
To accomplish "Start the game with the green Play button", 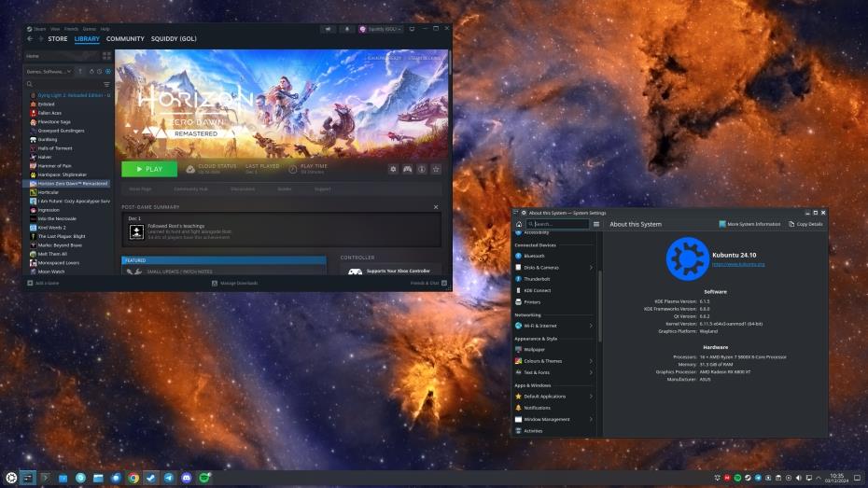I will coord(148,169).
